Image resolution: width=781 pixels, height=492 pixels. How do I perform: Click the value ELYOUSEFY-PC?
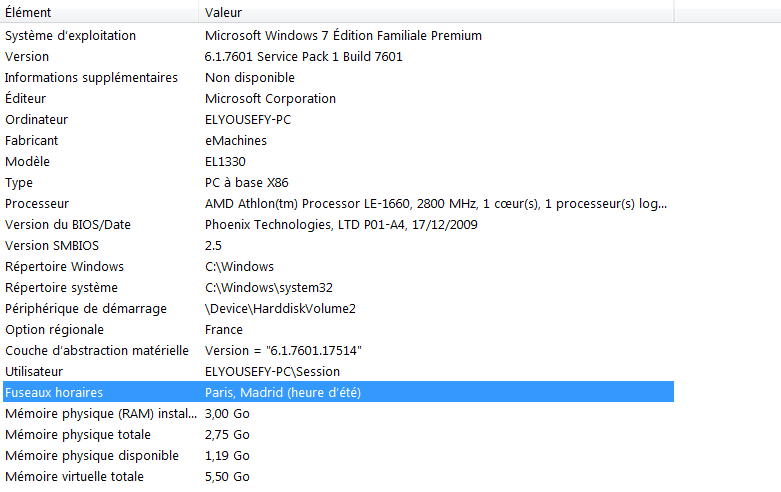pyautogui.click(x=248, y=120)
